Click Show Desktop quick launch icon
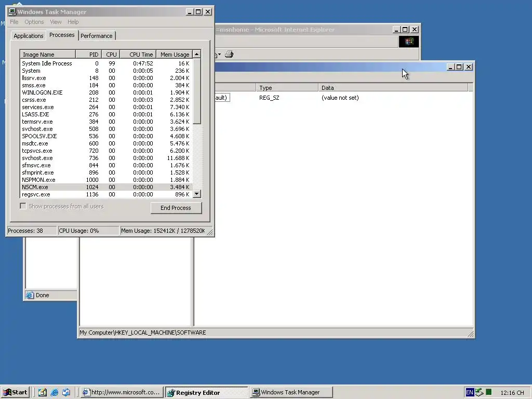 click(x=42, y=393)
